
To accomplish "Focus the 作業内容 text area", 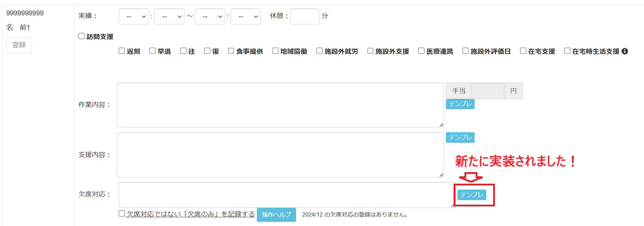I will 280,105.
